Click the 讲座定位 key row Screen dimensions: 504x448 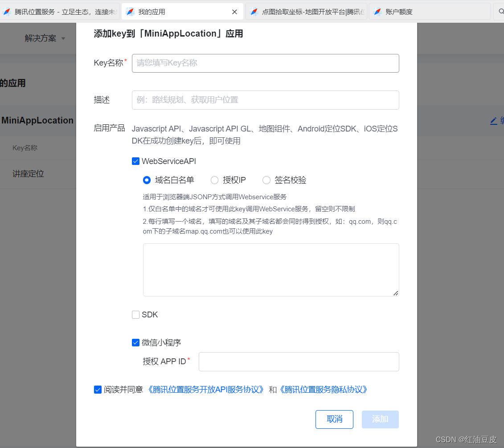pos(38,174)
